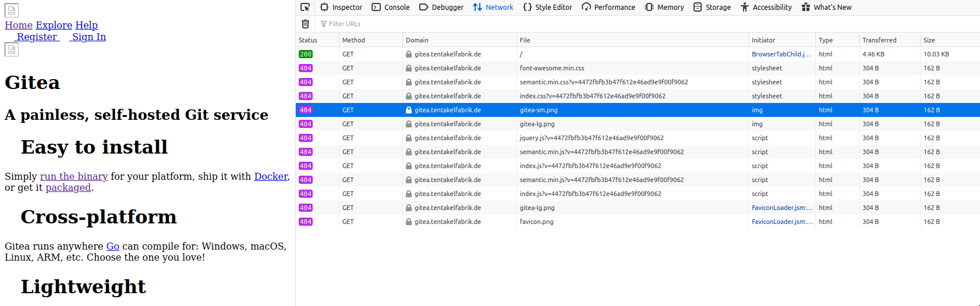The width and height of the screenshot is (980, 306).
Task: Sort by the Type column header
Action: click(837, 40)
